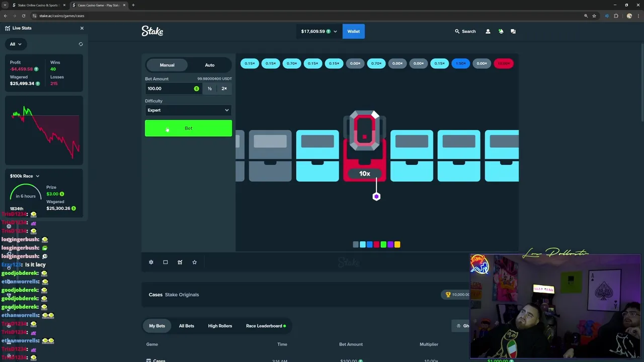Expand the Difficulty Expert dropdown
Viewport: 644px width, 362px height.
point(188,110)
